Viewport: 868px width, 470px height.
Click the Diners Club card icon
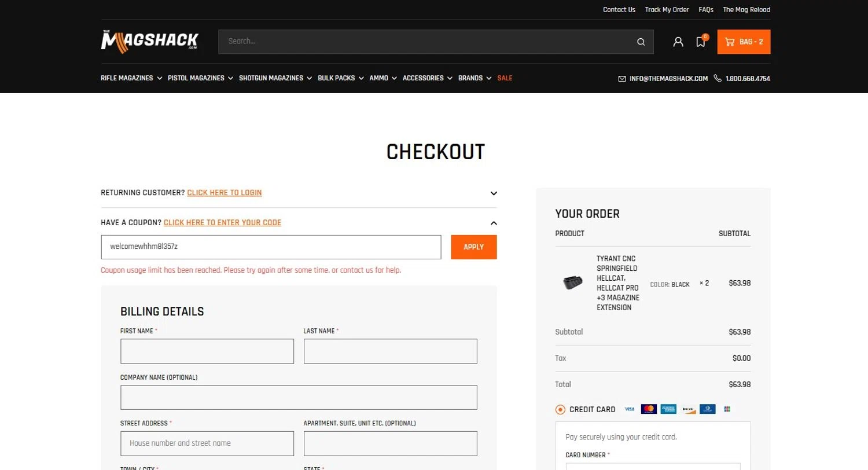tap(707, 409)
